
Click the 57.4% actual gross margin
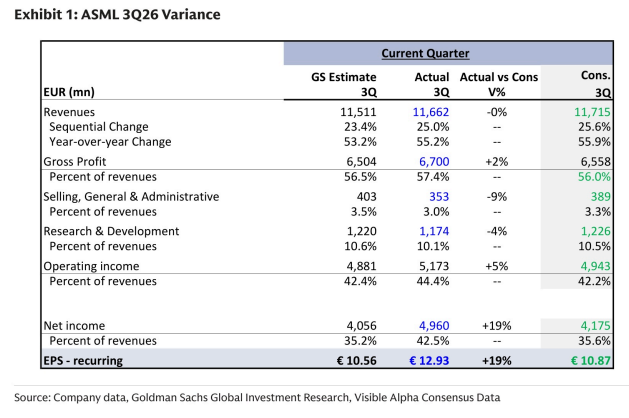(433, 177)
